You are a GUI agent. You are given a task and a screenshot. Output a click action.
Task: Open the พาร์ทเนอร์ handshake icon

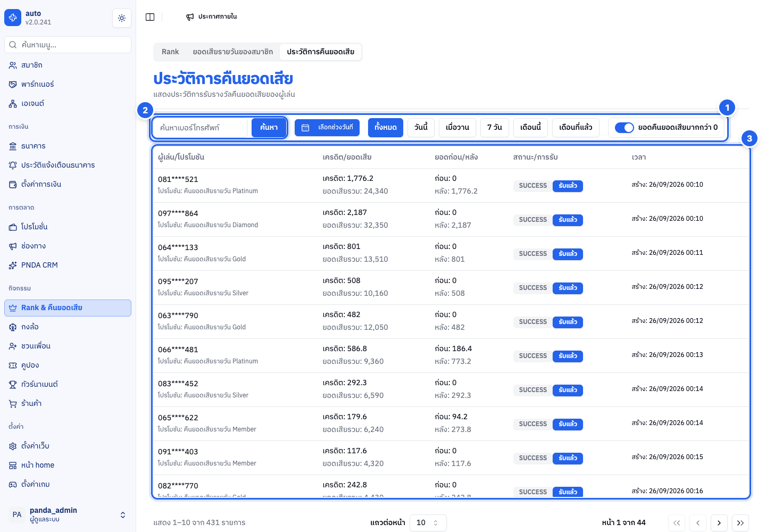(13, 85)
